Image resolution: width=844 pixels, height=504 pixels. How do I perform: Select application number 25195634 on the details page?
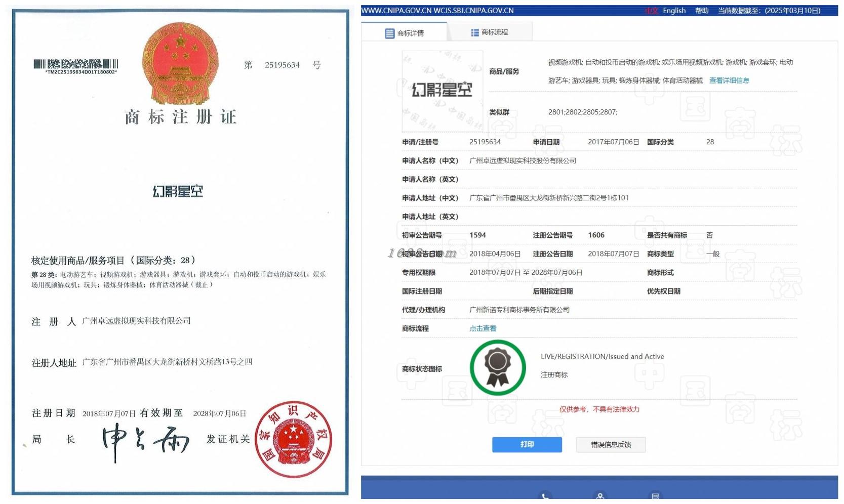pos(485,142)
